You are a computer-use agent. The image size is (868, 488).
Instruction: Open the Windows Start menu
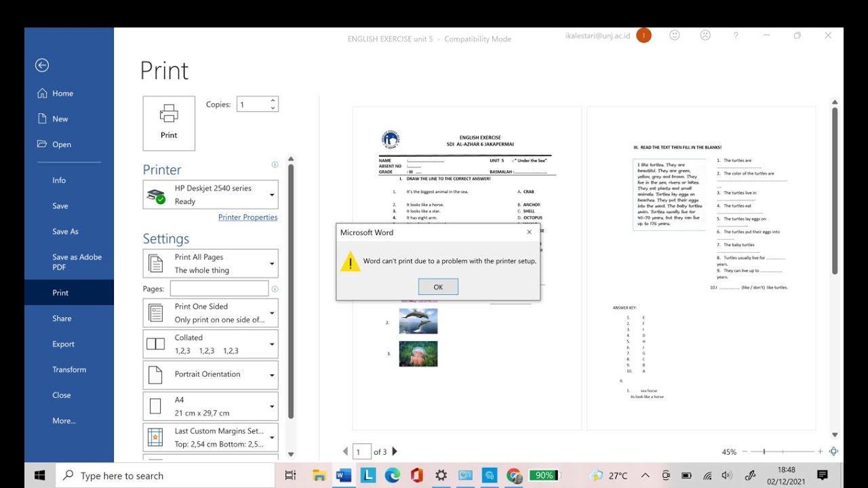coord(39,476)
